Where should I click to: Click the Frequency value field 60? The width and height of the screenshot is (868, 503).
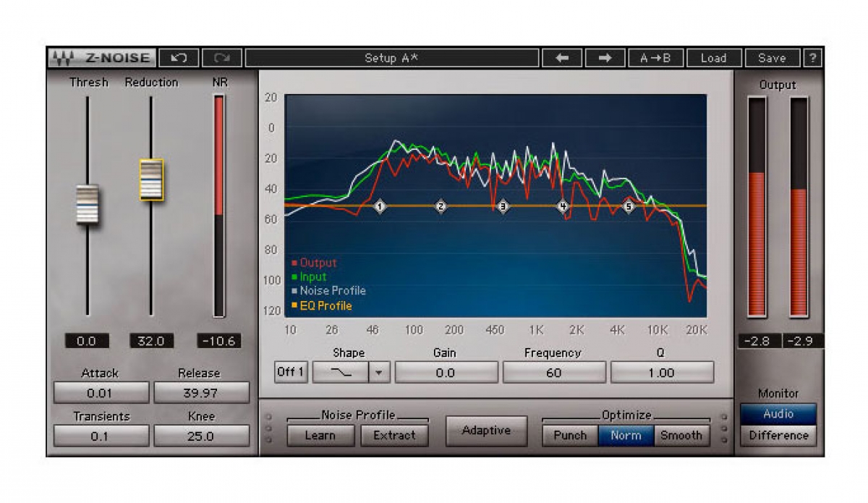click(x=554, y=373)
